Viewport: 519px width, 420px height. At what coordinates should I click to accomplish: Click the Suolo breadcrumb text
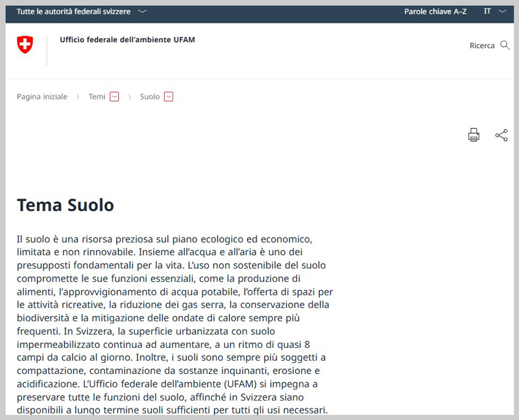pyautogui.click(x=149, y=97)
